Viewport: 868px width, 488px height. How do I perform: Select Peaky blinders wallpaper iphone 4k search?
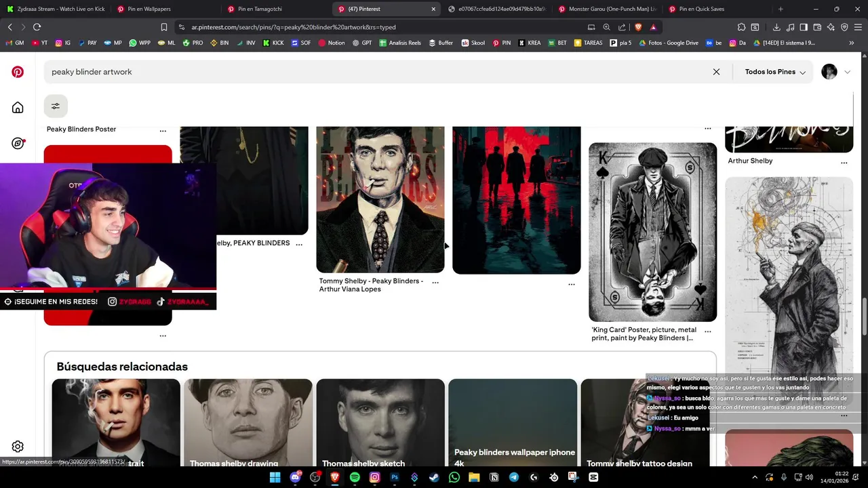click(513, 423)
